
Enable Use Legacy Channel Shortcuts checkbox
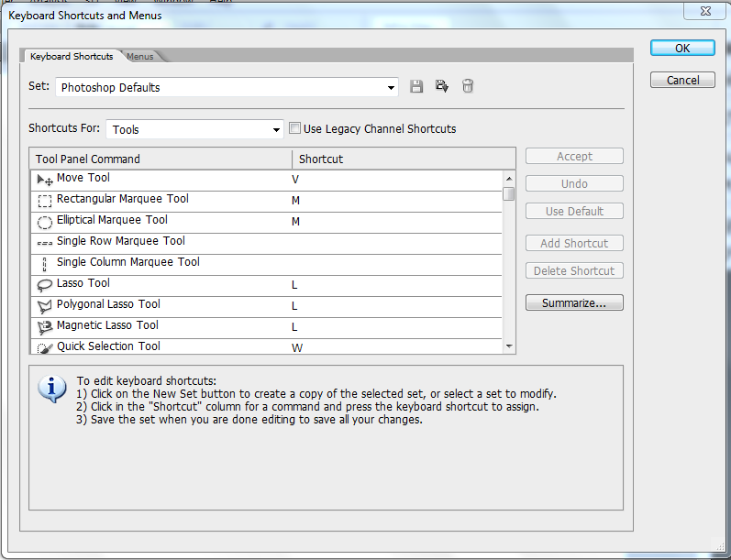(294, 128)
